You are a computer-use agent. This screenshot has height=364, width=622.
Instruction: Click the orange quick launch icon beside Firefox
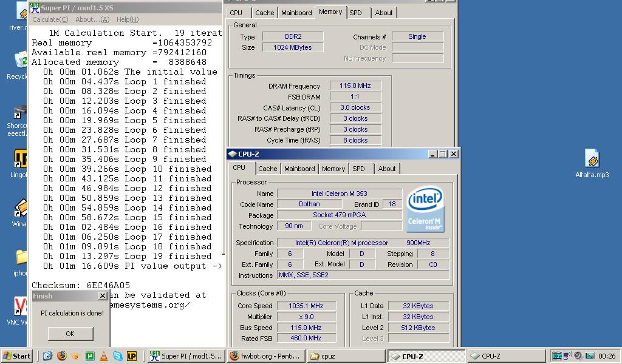75,356
